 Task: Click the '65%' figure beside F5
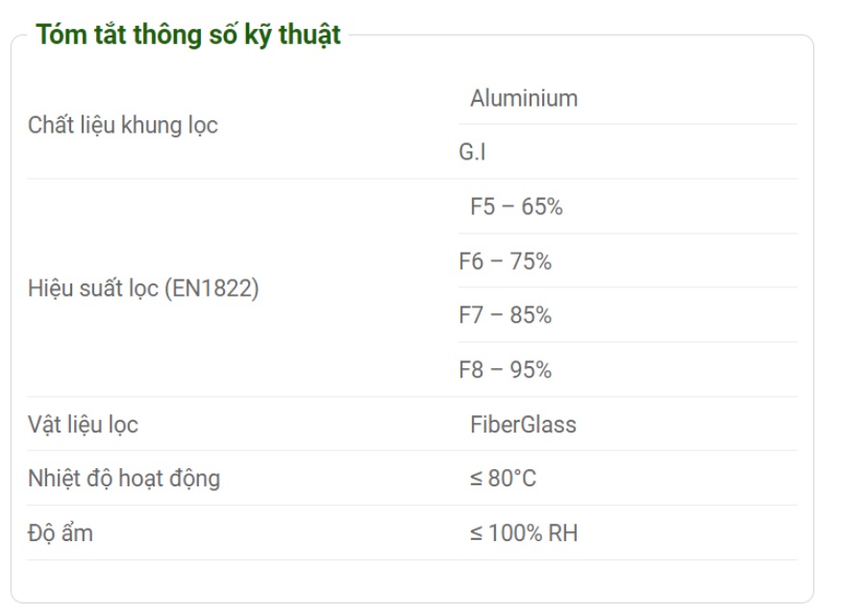(541, 208)
